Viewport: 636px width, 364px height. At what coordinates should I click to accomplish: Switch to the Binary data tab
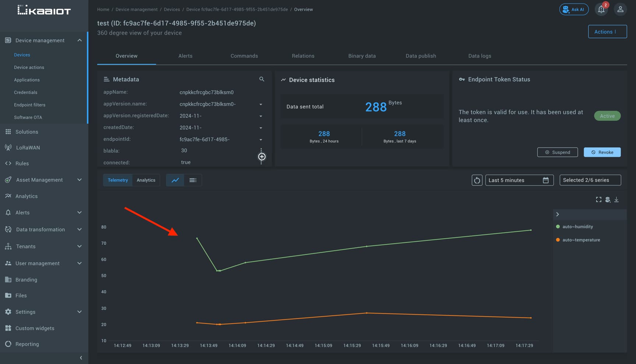362,56
